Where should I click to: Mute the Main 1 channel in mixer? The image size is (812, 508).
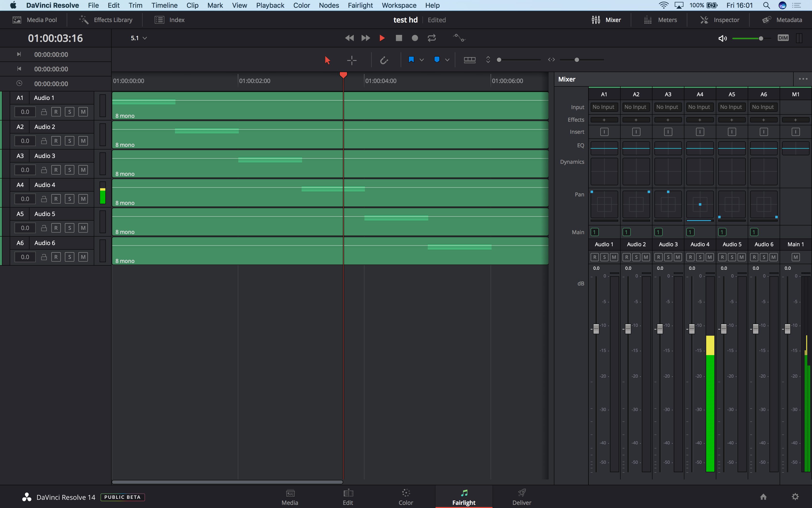(796, 257)
